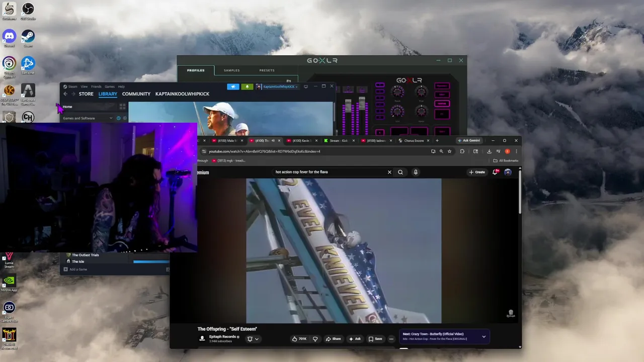This screenshot has height=362, width=644.
Task: Bookmark this page with the star icon
Action: click(x=449, y=151)
